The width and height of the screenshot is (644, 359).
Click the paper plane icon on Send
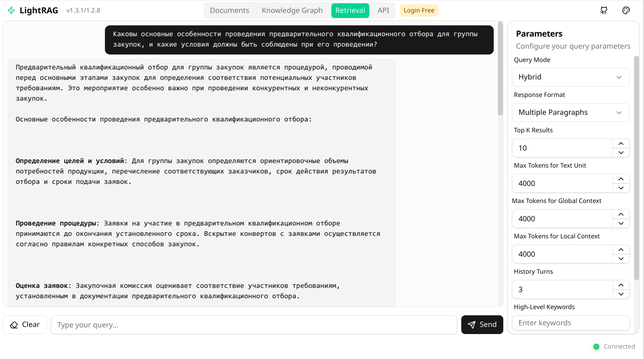pyautogui.click(x=472, y=324)
